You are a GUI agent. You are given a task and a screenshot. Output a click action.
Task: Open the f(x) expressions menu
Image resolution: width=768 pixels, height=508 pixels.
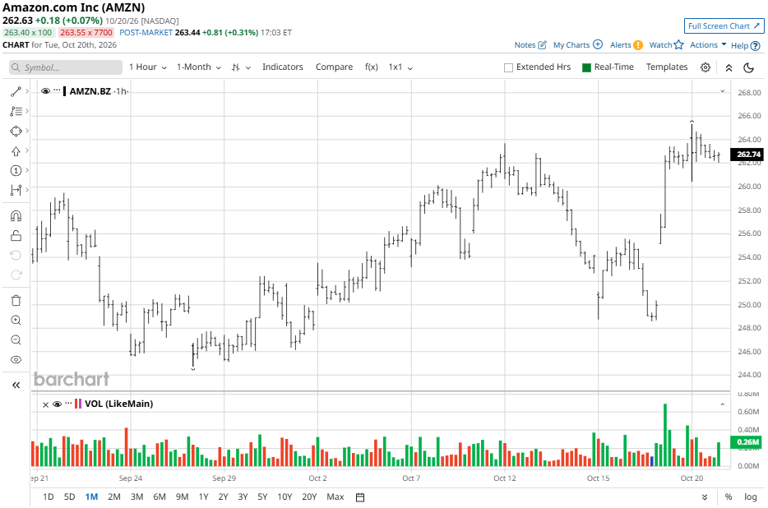(371, 67)
